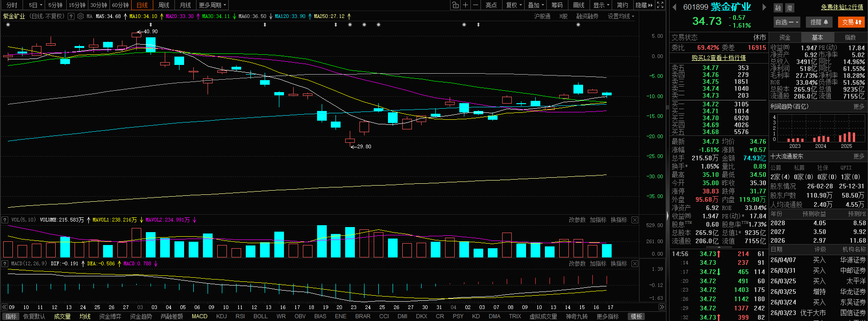Open MACD indicator help question icon
Image resolution: width=868 pixels, height=321 pixels.
tap(5, 263)
